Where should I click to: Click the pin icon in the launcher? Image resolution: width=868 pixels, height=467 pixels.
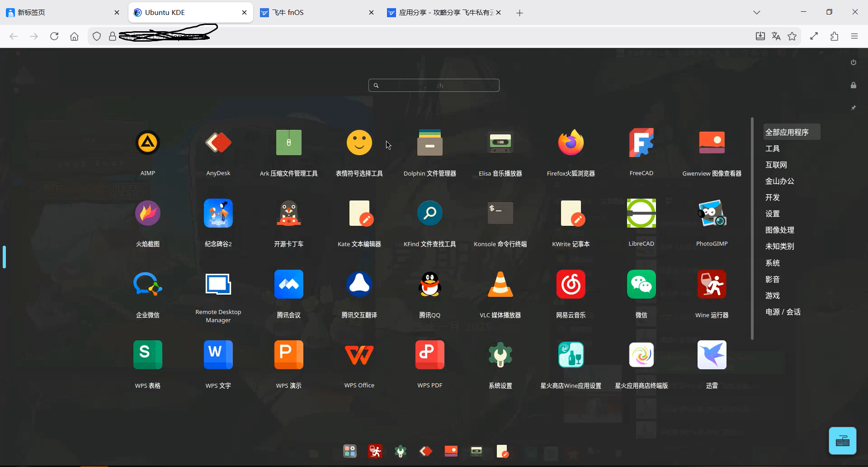click(x=854, y=108)
